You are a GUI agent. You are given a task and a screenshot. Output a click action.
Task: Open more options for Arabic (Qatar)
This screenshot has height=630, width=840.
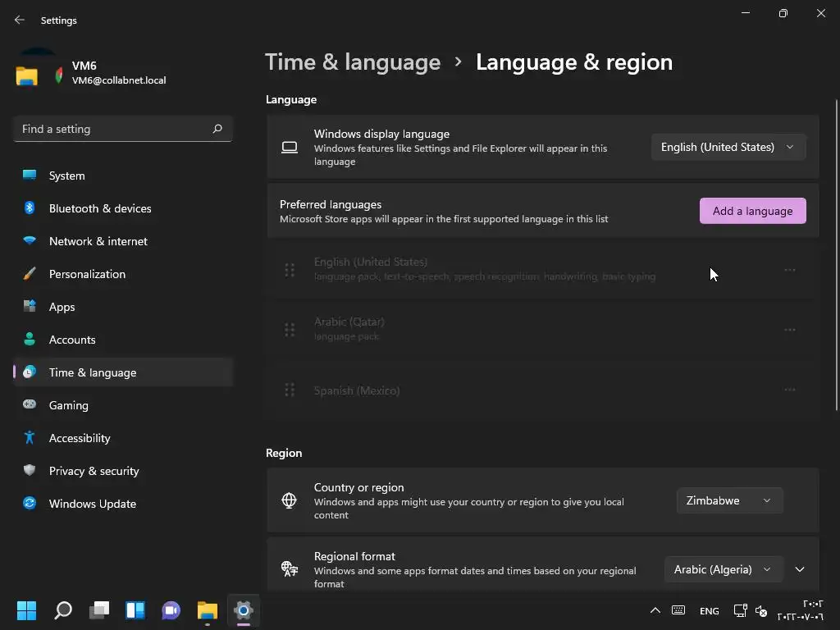tap(790, 330)
